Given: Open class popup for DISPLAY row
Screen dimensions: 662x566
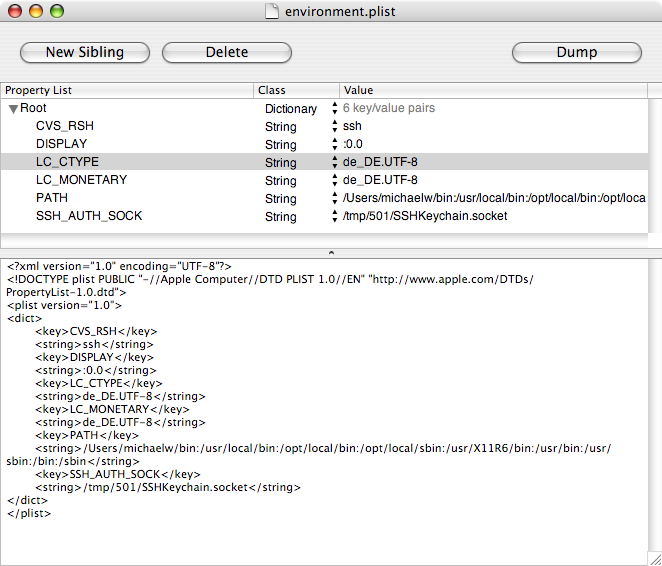Looking at the screenshot, I should tap(334, 144).
